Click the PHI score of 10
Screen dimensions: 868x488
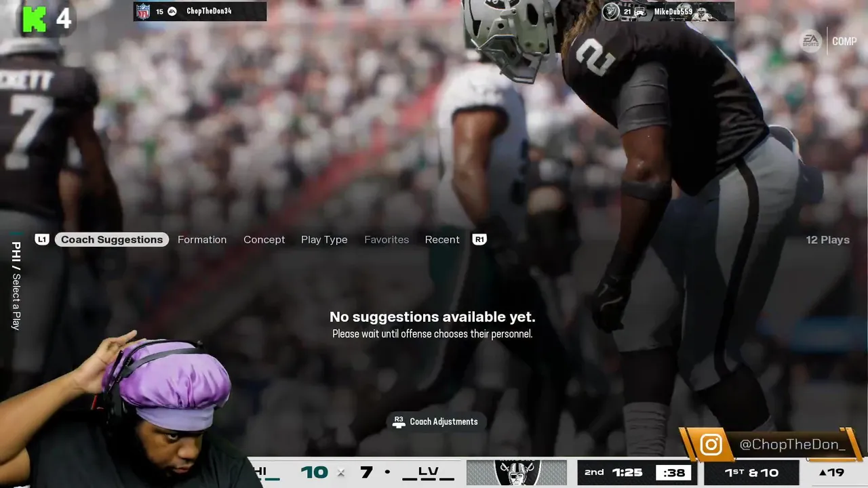314,472
